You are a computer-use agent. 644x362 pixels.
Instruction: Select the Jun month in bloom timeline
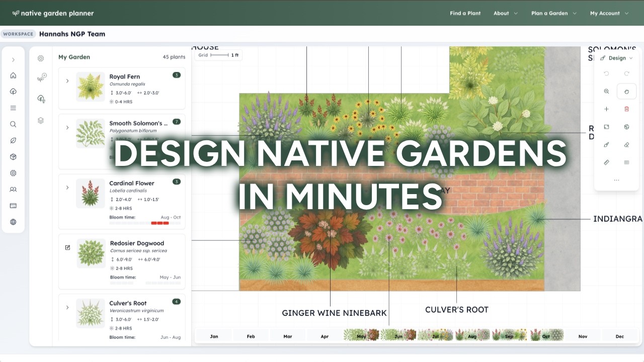click(398, 336)
